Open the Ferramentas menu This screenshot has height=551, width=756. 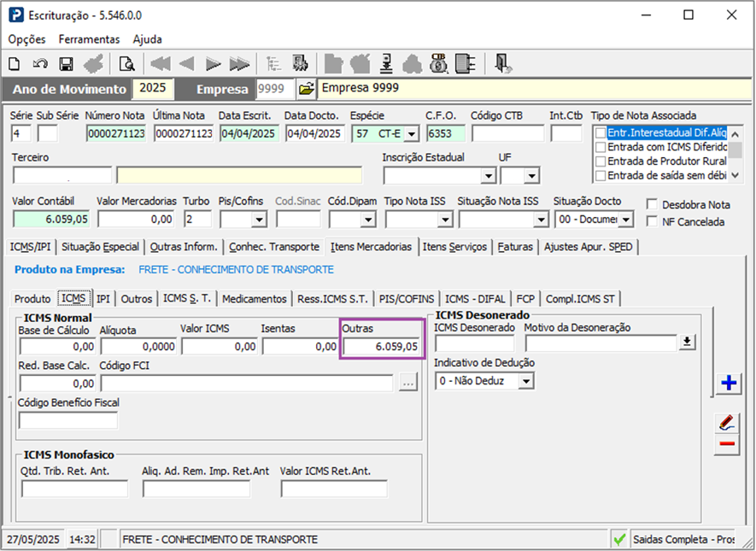pos(89,39)
